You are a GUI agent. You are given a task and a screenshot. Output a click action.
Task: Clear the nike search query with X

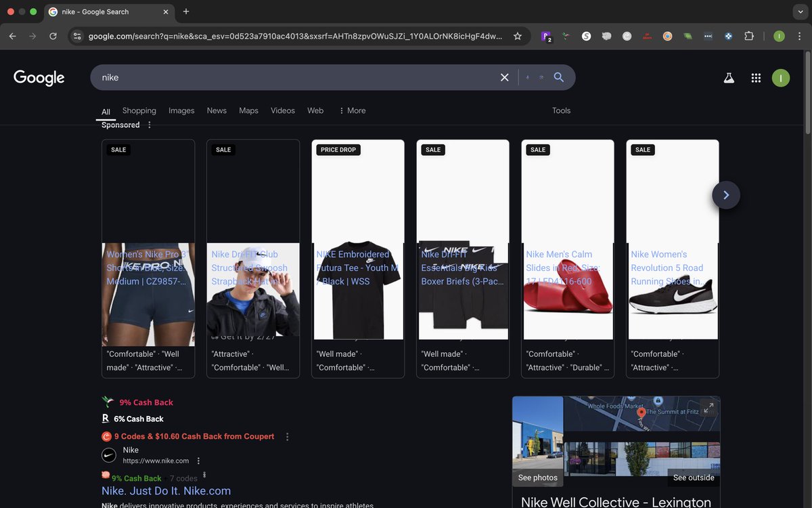point(504,77)
